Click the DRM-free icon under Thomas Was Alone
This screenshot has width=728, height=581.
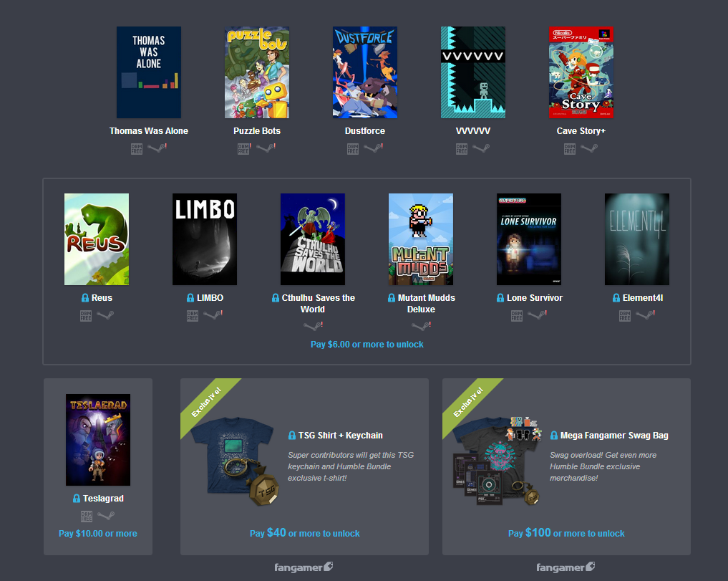(137, 149)
